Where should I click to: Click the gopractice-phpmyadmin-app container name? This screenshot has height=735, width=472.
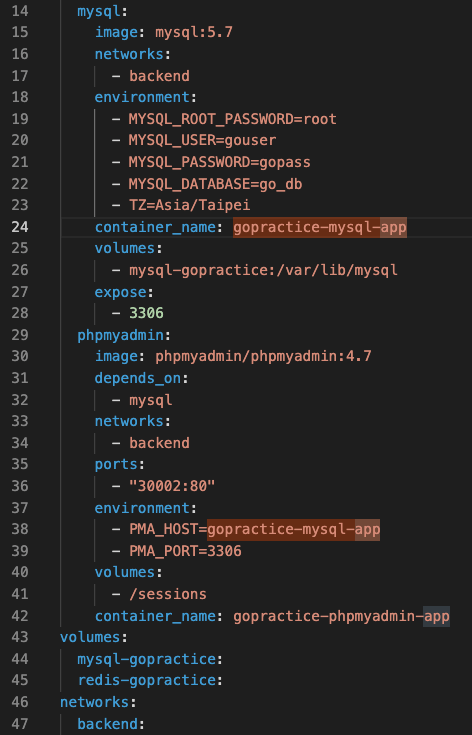(x=341, y=616)
